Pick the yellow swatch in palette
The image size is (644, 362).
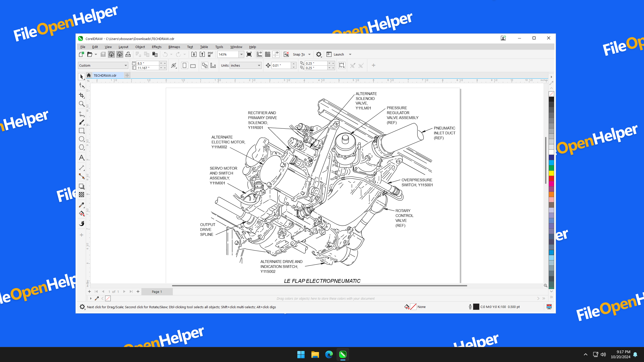pyautogui.click(x=551, y=173)
